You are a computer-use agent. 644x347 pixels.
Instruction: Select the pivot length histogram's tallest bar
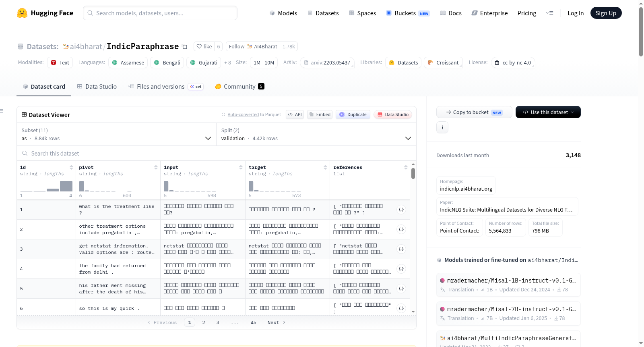(x=81, y=186)
